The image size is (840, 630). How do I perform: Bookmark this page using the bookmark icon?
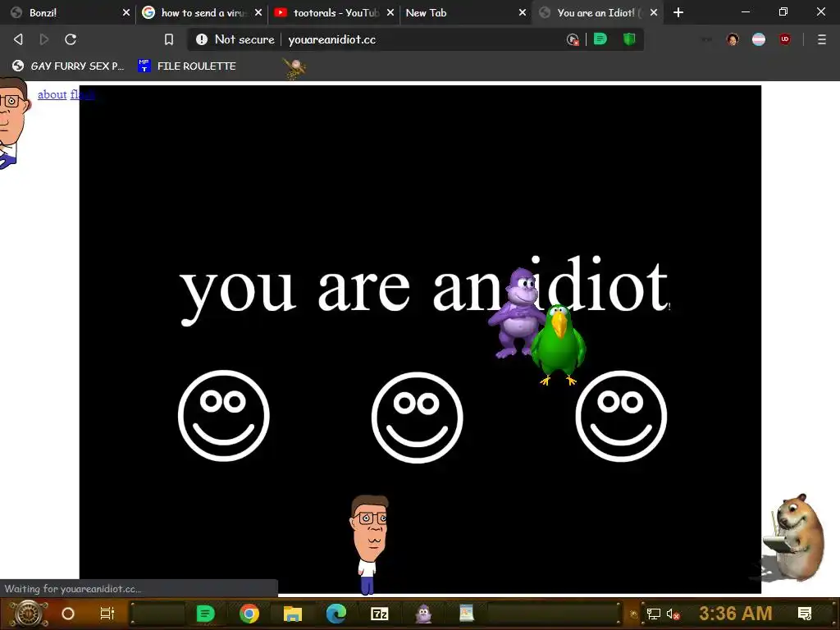169,39
